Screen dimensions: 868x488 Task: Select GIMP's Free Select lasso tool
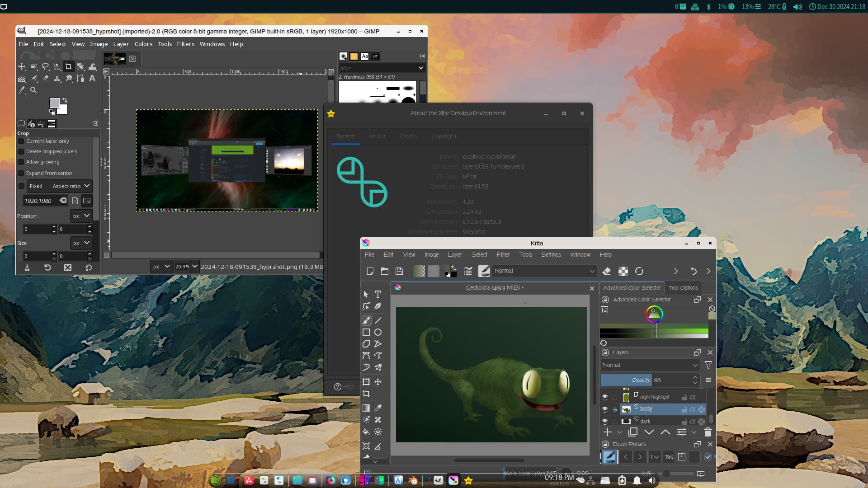click(45, 66)
